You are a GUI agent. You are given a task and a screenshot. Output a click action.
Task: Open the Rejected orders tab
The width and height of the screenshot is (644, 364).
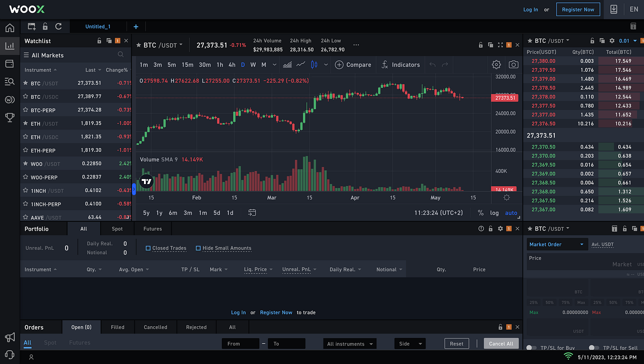(196, 327)
